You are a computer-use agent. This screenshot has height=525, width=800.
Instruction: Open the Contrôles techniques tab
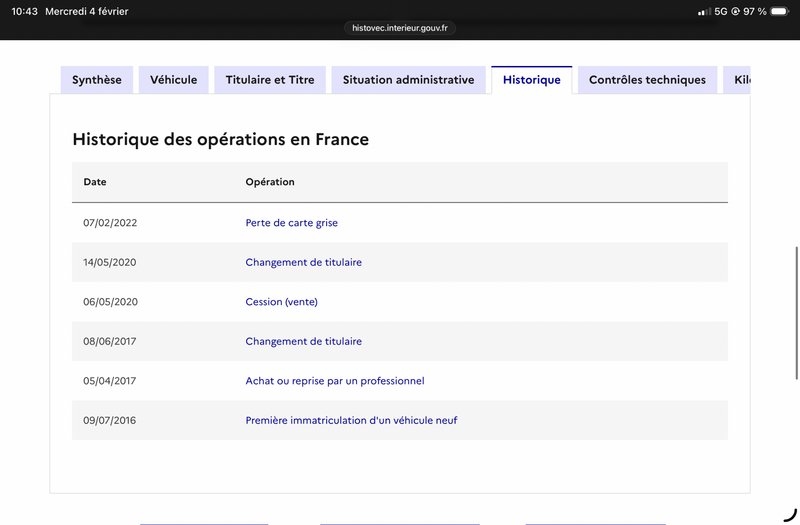click(x=647, y=80)
